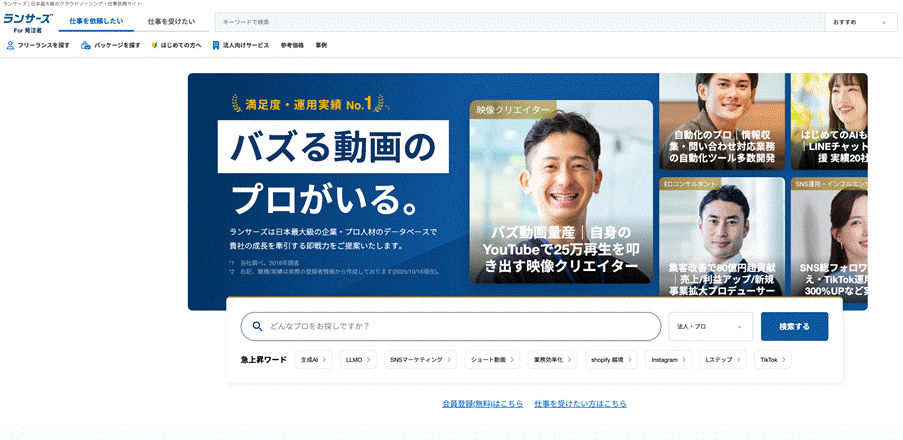Screen dimensions: 903x440
Task: Expand the 法人・プロ category dropdown
Action: pos(711,327)
